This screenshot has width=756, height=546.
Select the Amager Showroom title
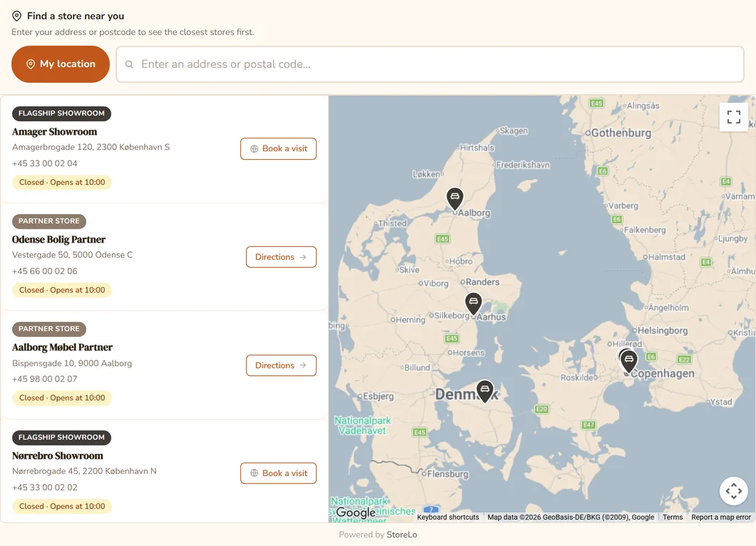point(54,131)
